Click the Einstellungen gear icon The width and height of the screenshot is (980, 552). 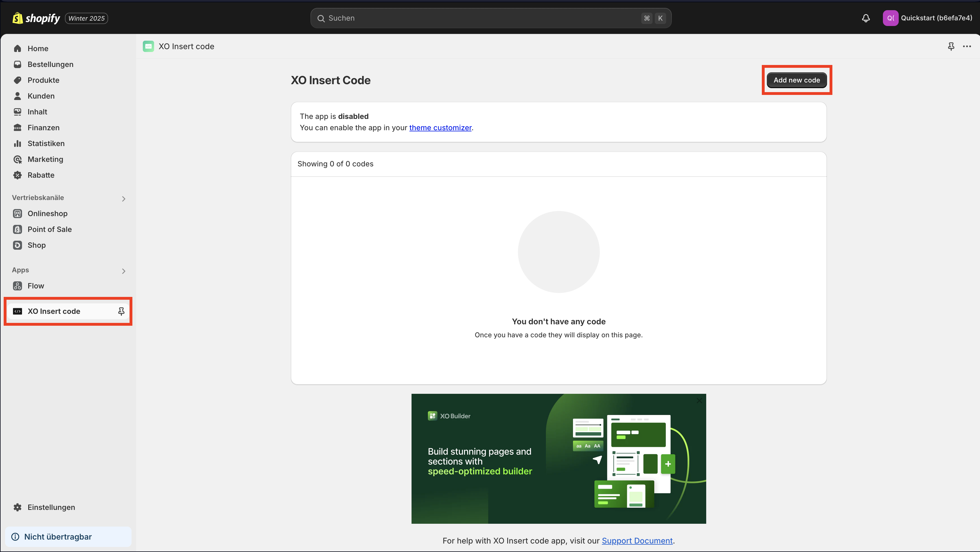(x=17, y=507)
